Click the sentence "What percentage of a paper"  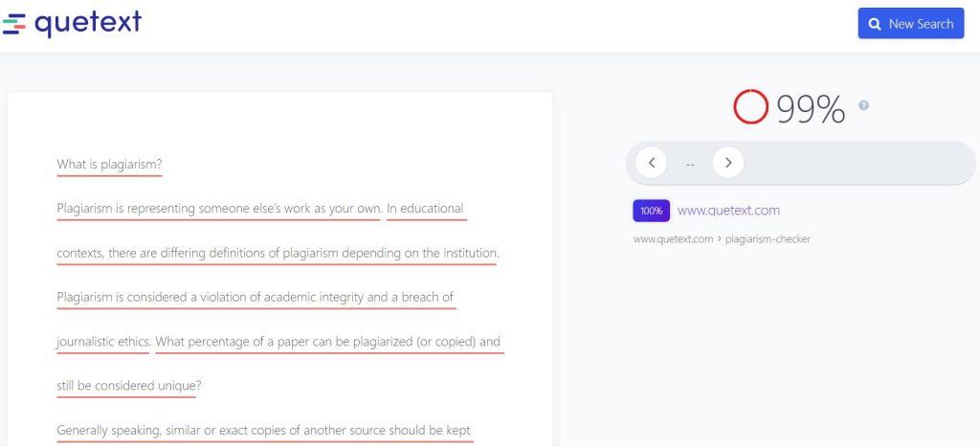pos(328,343)
